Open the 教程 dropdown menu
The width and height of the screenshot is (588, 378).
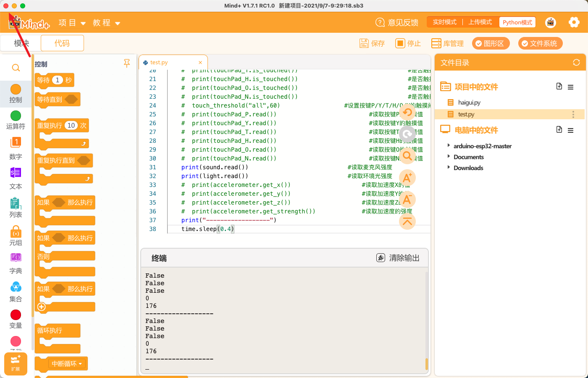coord(106,23)
